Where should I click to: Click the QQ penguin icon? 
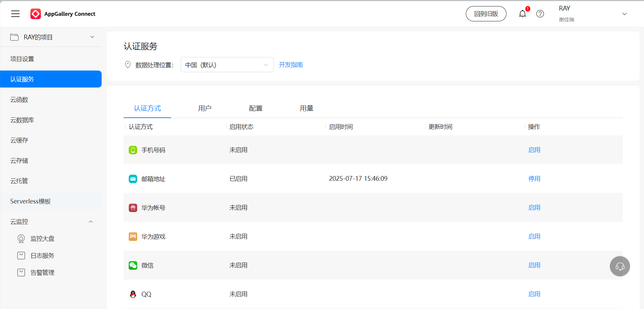click(133, 294)
